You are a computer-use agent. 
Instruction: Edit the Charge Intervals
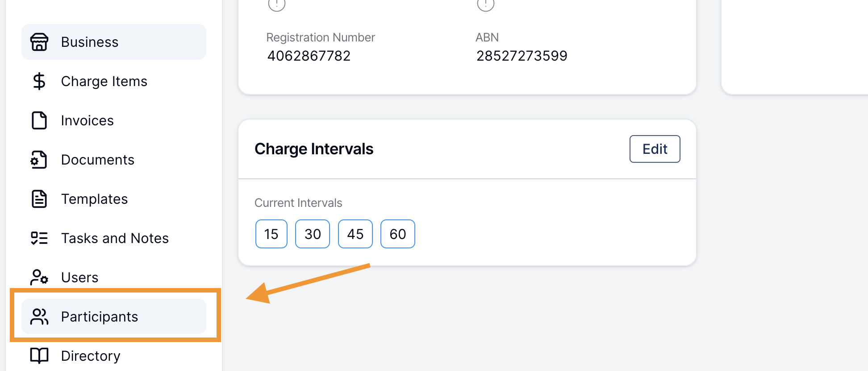(655, 149)
